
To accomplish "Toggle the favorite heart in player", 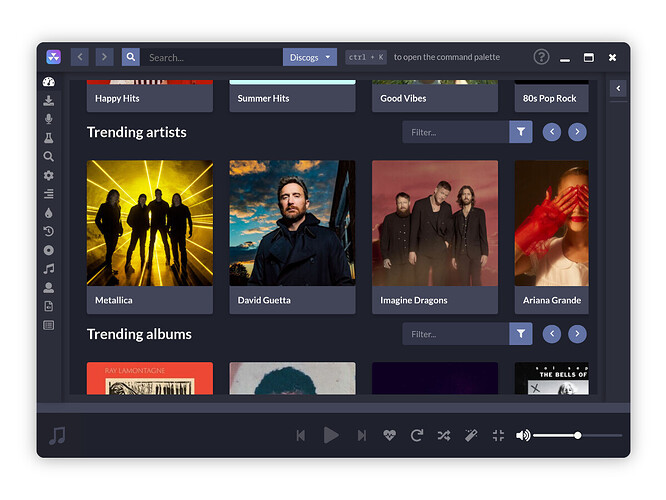I will pyautogui.click(x=389, y=435).
